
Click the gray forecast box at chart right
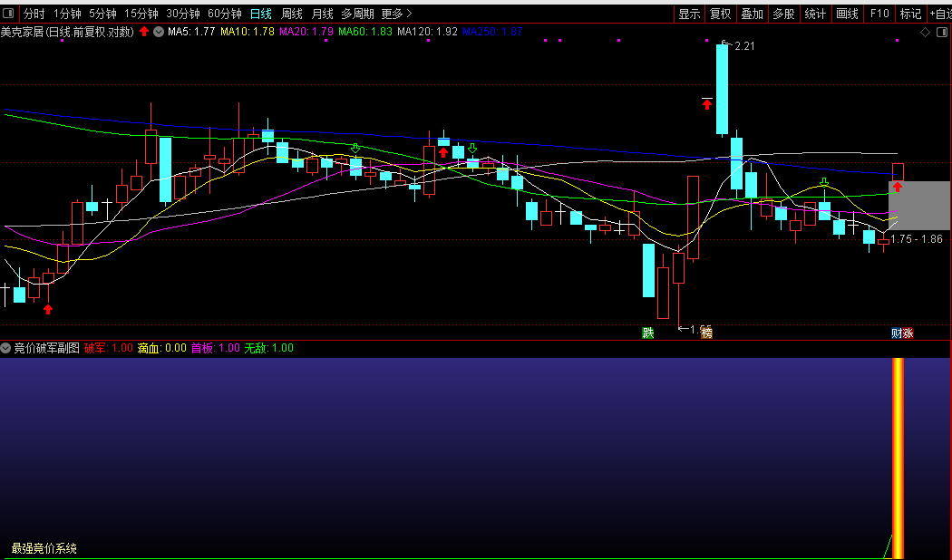pyautogui.click(x=919, y=205)
